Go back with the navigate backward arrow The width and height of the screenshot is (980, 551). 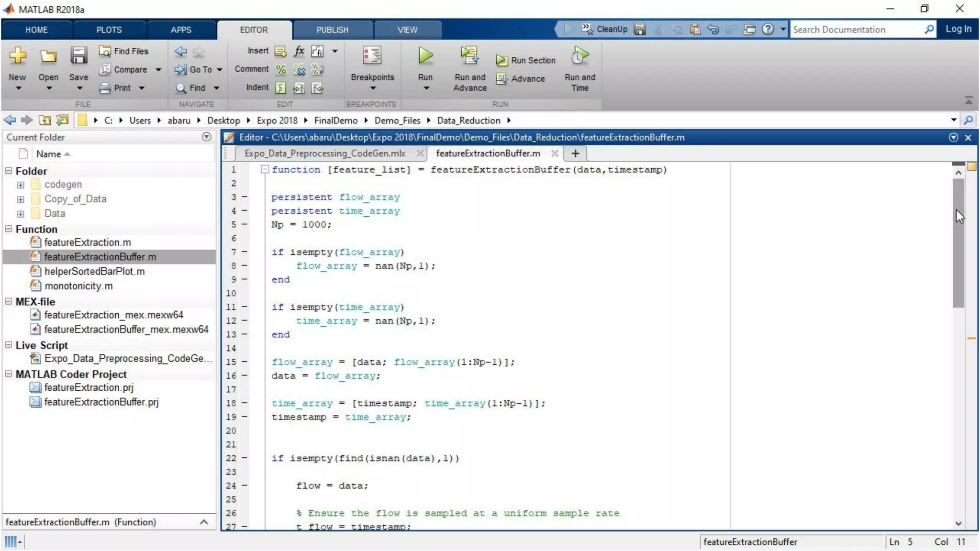coord(10,120)
